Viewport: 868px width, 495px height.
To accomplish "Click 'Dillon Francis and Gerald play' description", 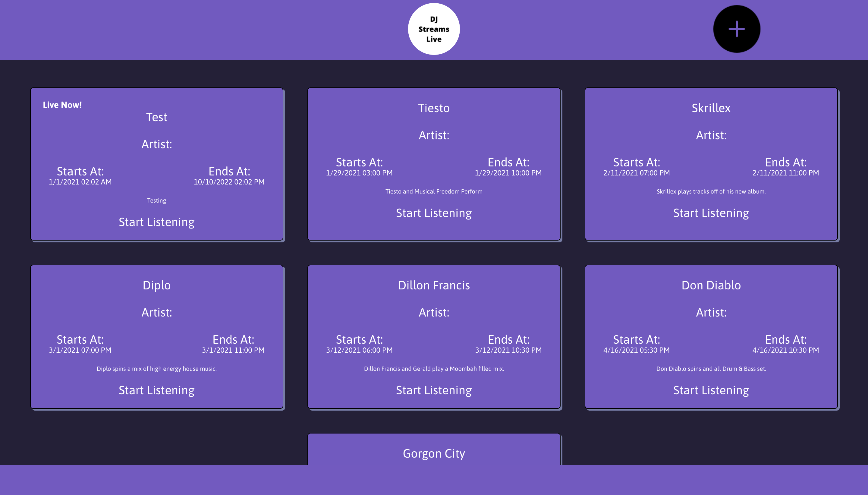I will (x=434, y=369).
